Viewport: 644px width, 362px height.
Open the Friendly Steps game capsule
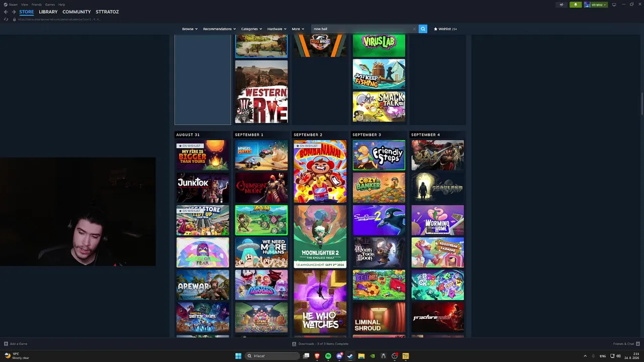tap(379, 155)
